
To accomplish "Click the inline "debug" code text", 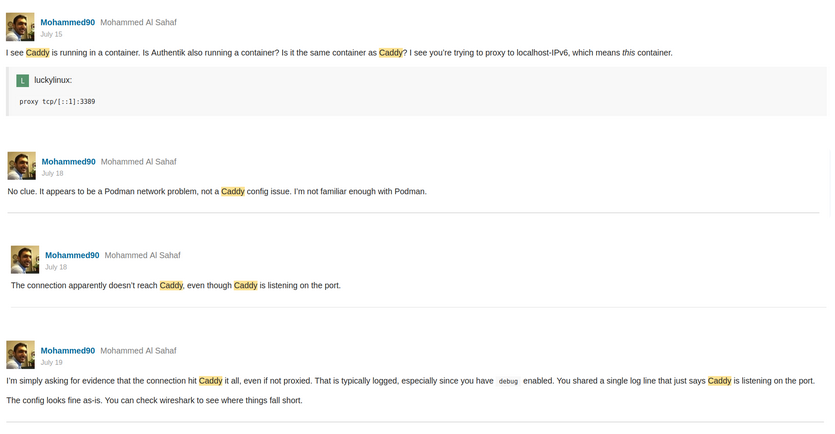I will [508, 381].
